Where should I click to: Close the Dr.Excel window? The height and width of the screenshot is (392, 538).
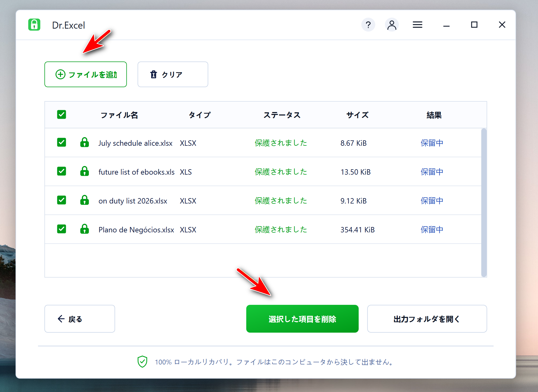click(x=502, y=25)
